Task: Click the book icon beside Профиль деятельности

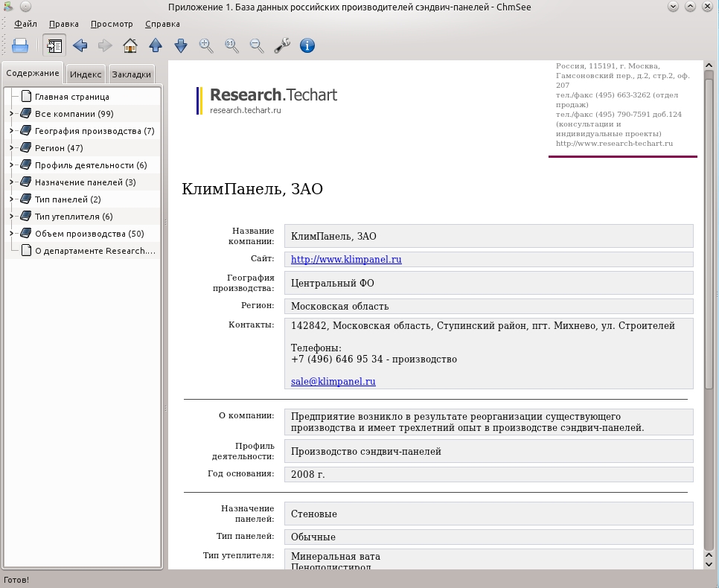Action: tap(26, 164)
